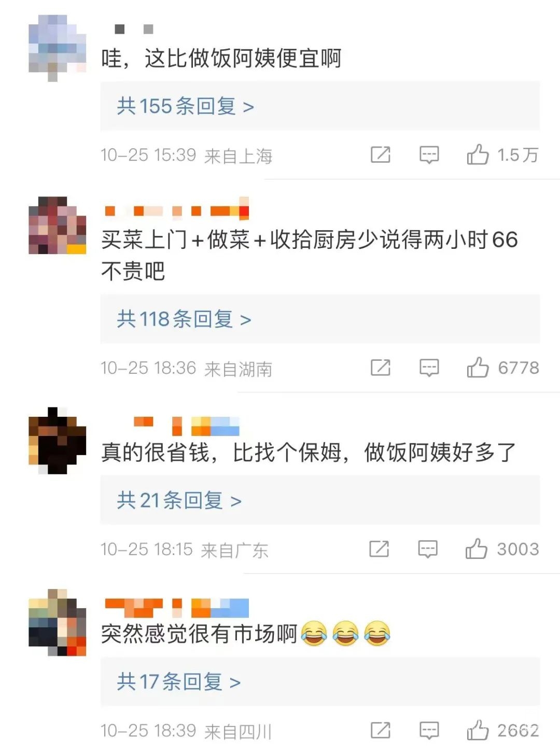This screenshot has width=560, height=746.
Task: Open the reply icon on the 上海 comment
Action: coord(429,155)
